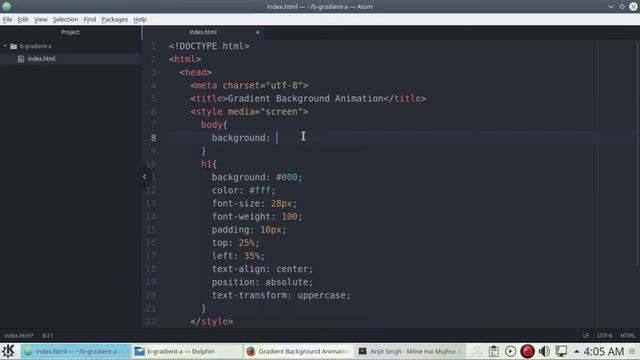Select the index.html editor tab
This screenshot has width=640, height=360.
203,32
